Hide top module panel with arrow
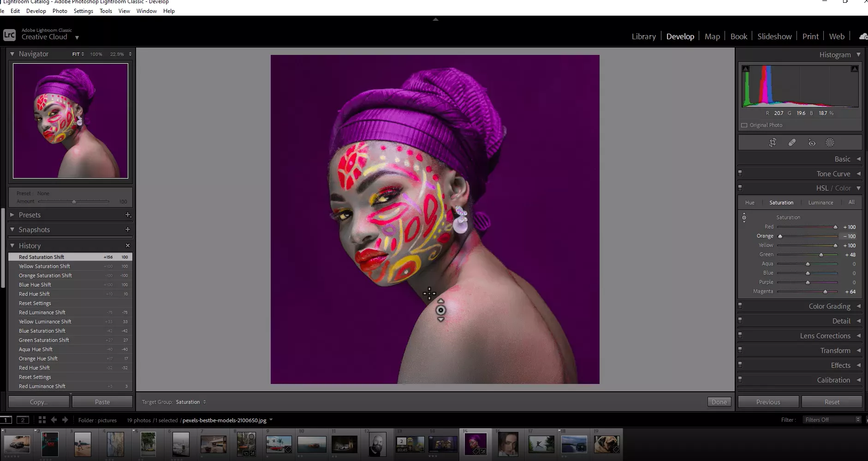This screenshot has width=868, height=461. tap(435, 19)
